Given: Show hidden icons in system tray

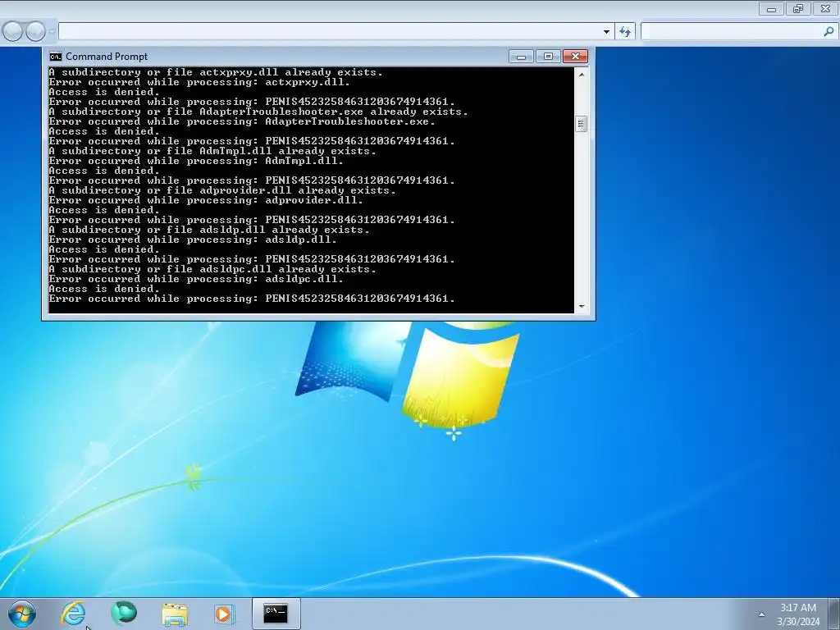Looking at the screenshot, I should 761,614.
